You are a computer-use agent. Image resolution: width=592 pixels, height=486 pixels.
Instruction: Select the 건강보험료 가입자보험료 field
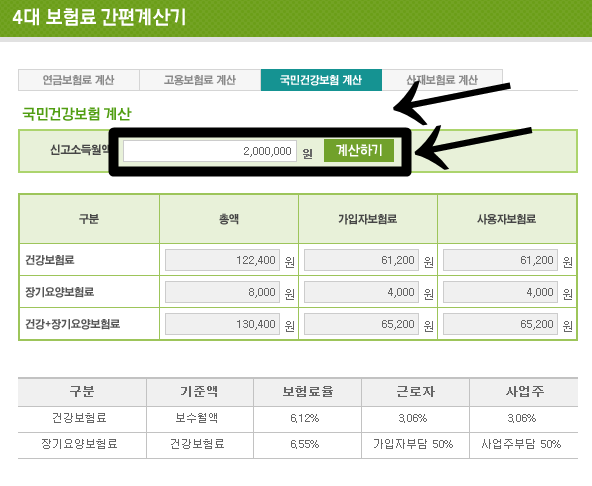click(x=361, y=260)
